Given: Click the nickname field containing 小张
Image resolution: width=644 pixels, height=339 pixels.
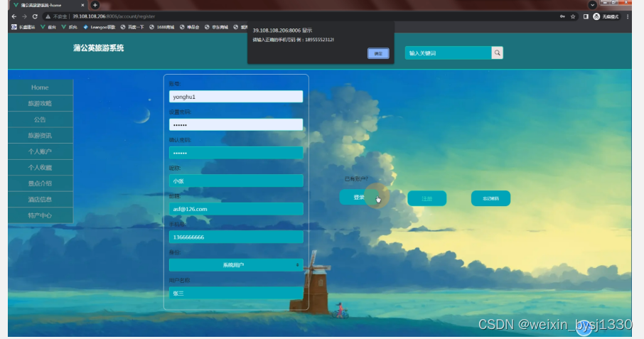Looking at the screenshot, I should (236, 181).
